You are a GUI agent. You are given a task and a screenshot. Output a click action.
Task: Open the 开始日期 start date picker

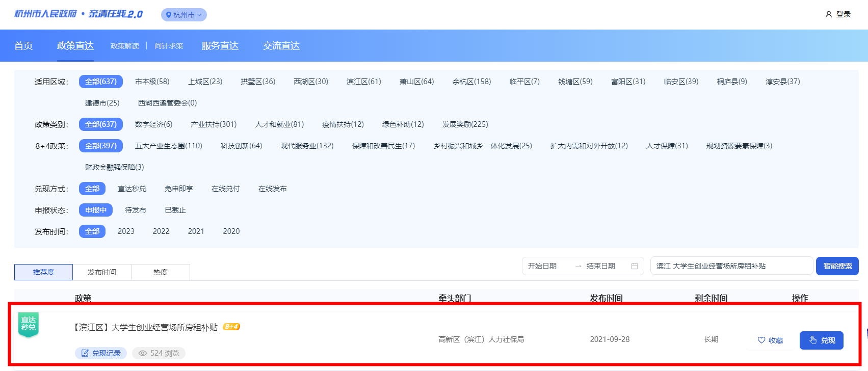point(542,266)
